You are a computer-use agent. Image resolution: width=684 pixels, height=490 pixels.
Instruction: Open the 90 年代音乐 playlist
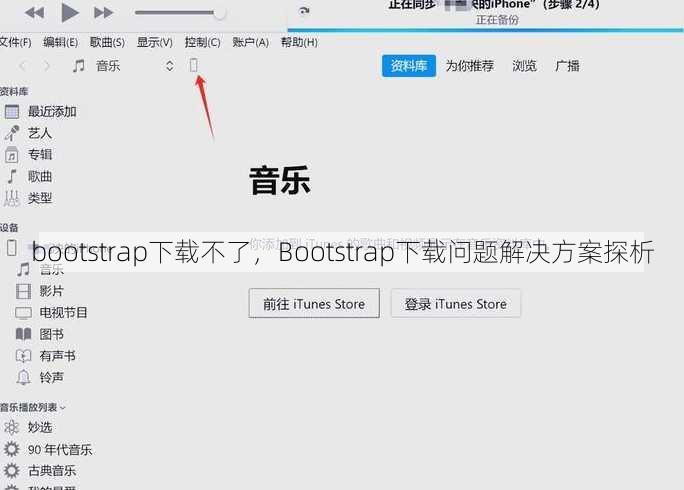[x=60, y=449]
